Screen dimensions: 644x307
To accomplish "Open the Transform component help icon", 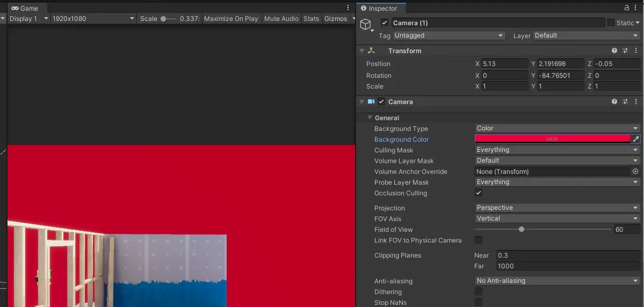I will coord(614,51).
